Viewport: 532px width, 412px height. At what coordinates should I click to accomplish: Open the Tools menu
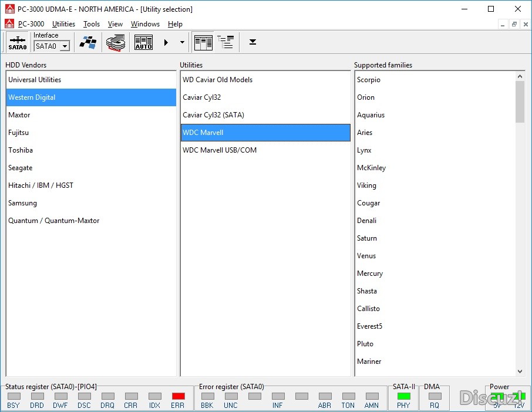92,24
